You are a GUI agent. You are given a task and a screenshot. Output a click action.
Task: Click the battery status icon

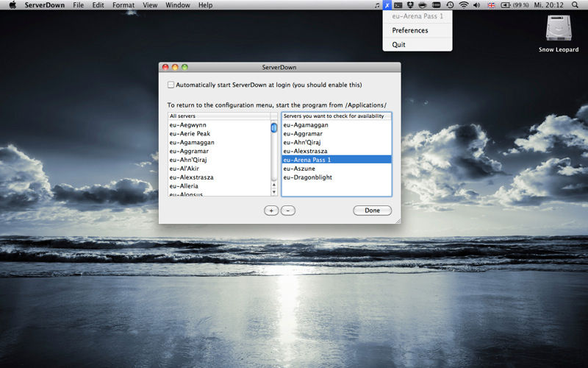click(506, 5)
